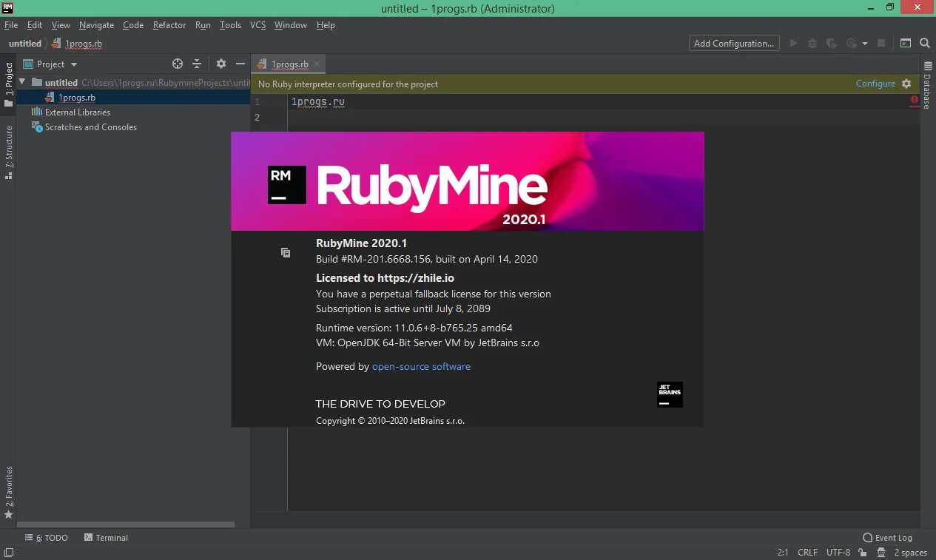
Task: Open the File menu
Action: tap(11, 24)
